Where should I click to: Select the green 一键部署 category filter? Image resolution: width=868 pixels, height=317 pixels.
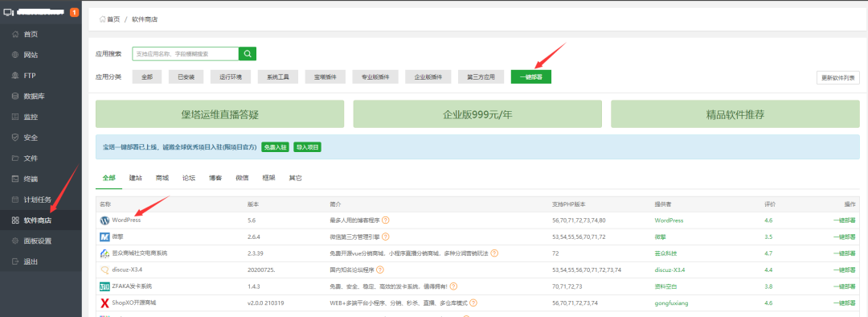click(531, 77)
